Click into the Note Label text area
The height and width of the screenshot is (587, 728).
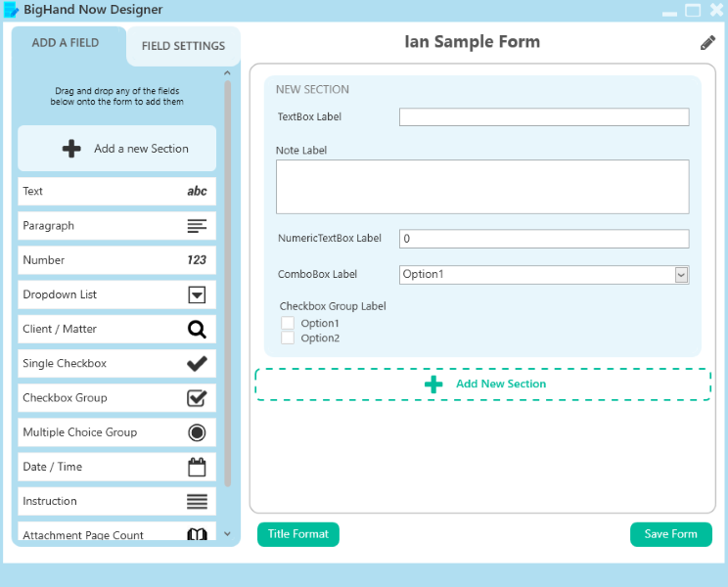(482, 187)
